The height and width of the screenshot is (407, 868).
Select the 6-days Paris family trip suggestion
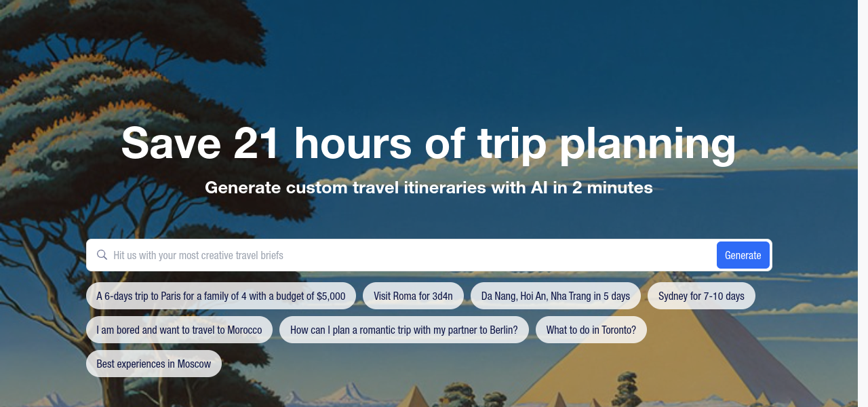(x=221, y=296)
